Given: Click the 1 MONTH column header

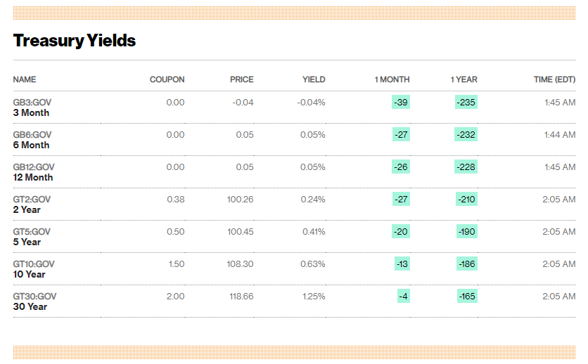Looking at the screenshot, I should (x=392, y=79).
